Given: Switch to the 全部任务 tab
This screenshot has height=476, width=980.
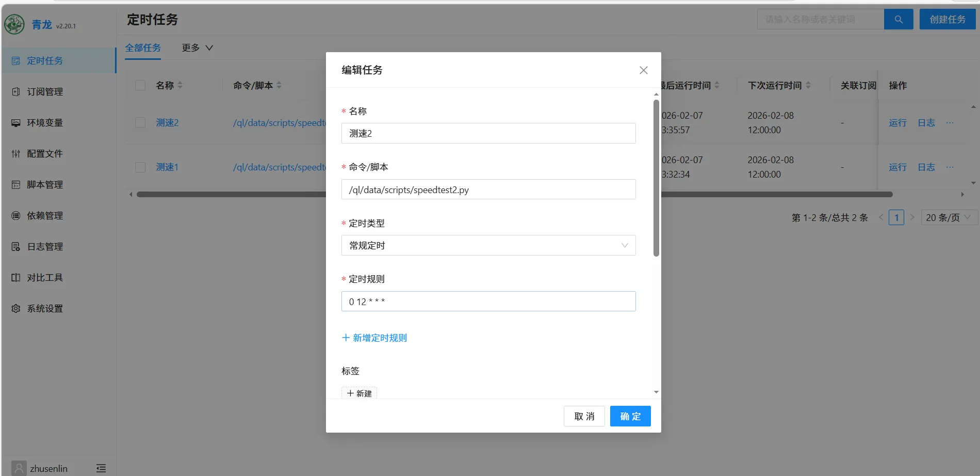Looking at the screenshot, I should tap(143, 48).
